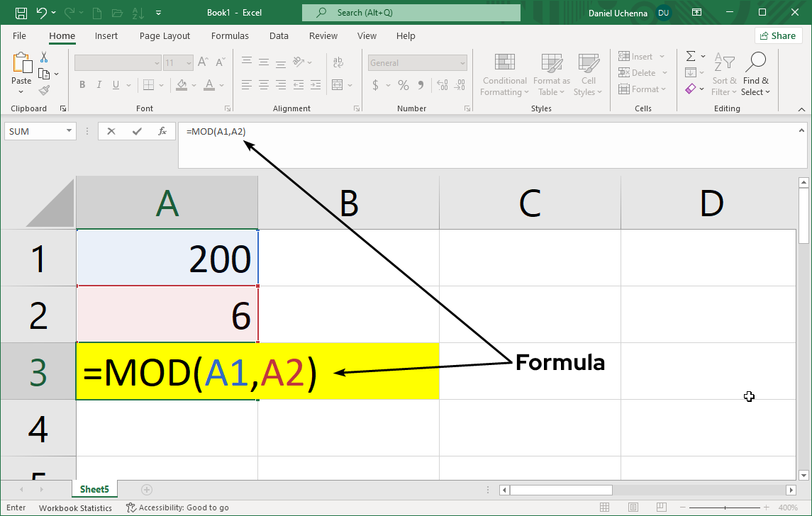Switch to the Formulas ribbon tab
This screenshot has width=812, height=516.
pyautogui.click(x=230, y=35)
